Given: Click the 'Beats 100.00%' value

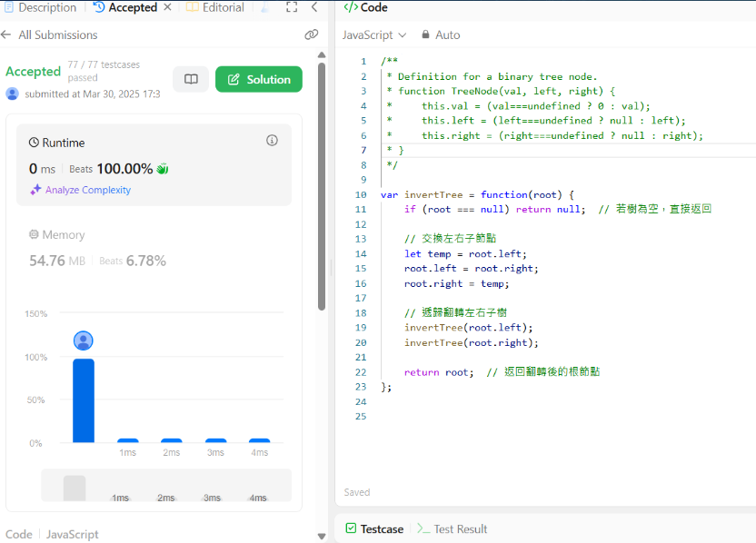Looking at the screenshot, I should click(x=111, y=169).
